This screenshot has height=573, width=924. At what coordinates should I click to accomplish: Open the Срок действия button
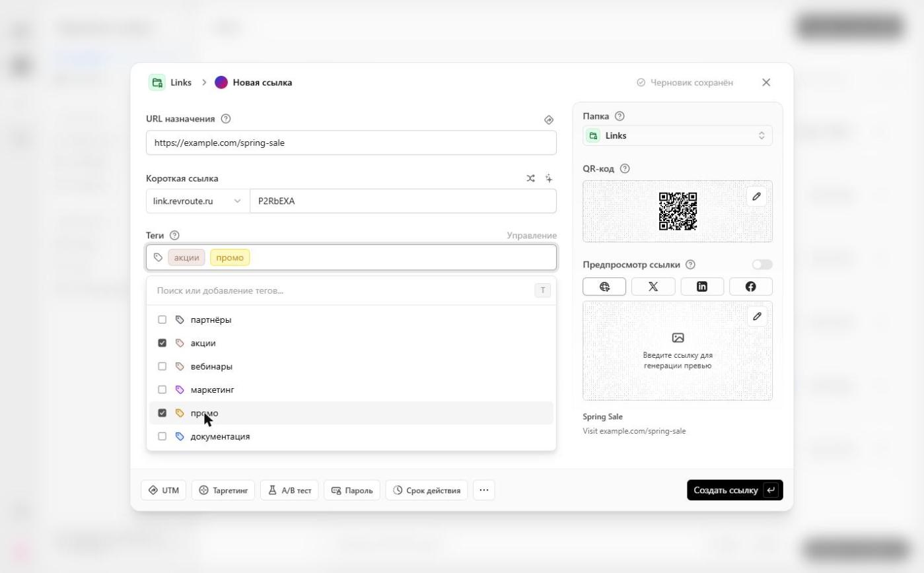[427, 490]
